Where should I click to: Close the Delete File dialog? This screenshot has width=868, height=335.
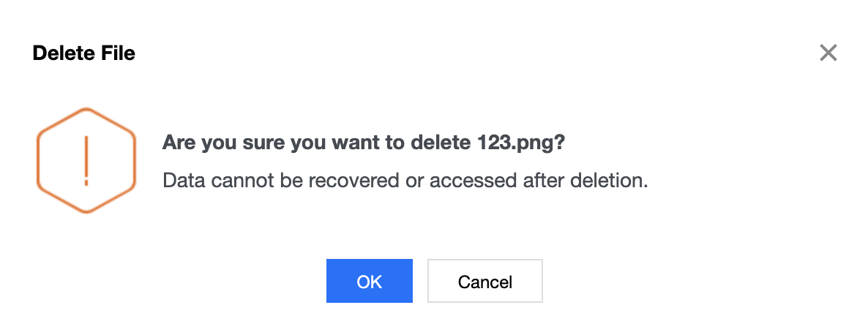pos(828,53)
